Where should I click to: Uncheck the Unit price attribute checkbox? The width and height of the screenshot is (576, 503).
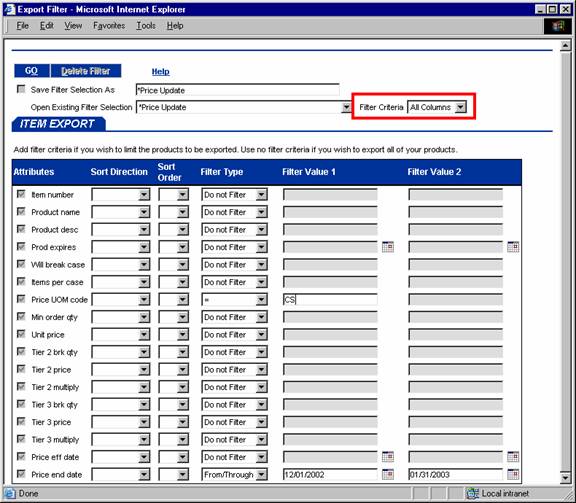[x=21, y=334]
